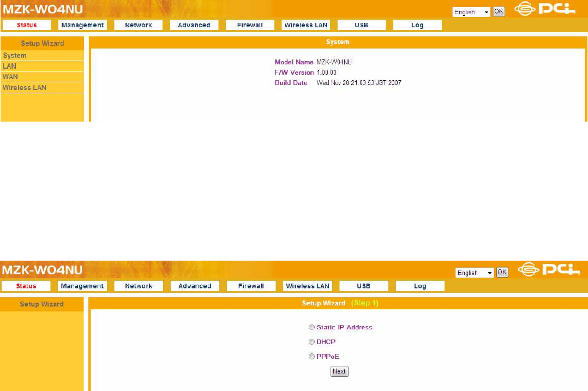Open Wireless LAN tab in bottom Setup Wizard window

tap(308, 286)
